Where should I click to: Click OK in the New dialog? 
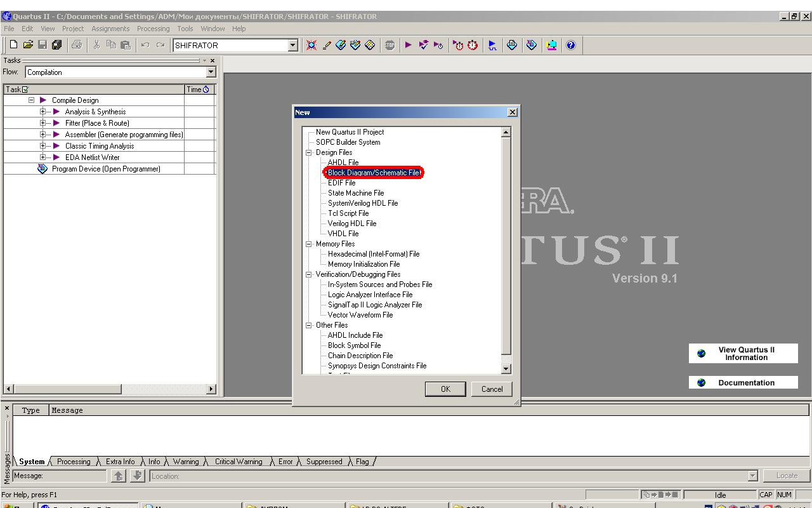tap(445, 389)
